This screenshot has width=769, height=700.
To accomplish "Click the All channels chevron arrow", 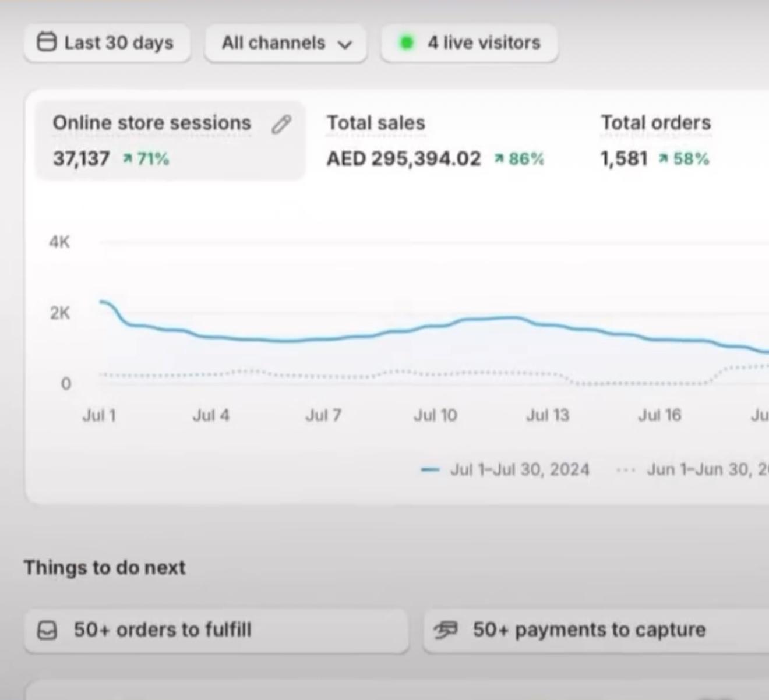I will pyautogui.click(x=345, y=44).
